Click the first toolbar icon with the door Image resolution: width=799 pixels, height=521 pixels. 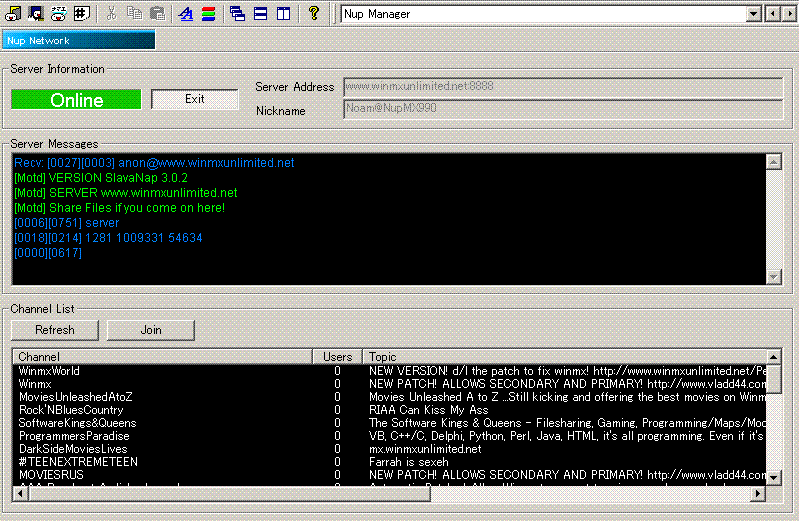point(13,13)
